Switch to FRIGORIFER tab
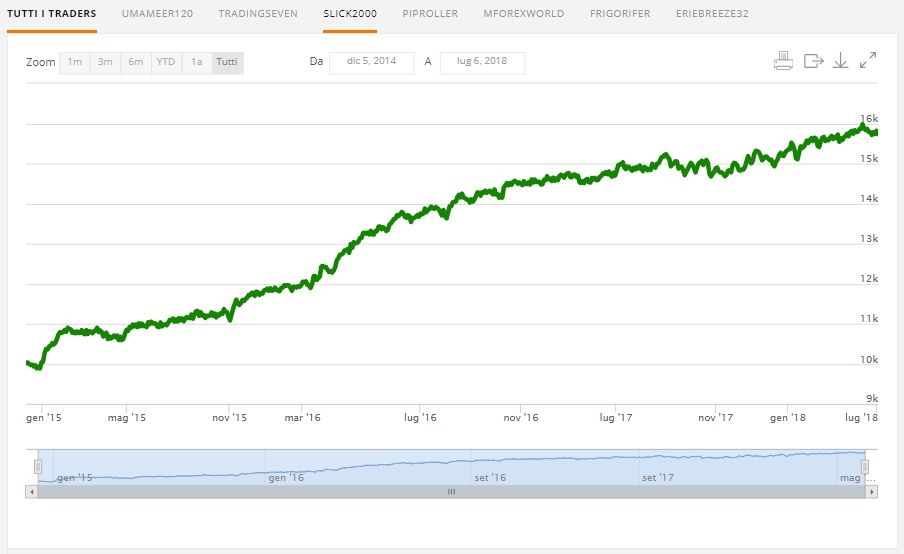The height and width of the screenshot is (554, 904). click(620, 13)
